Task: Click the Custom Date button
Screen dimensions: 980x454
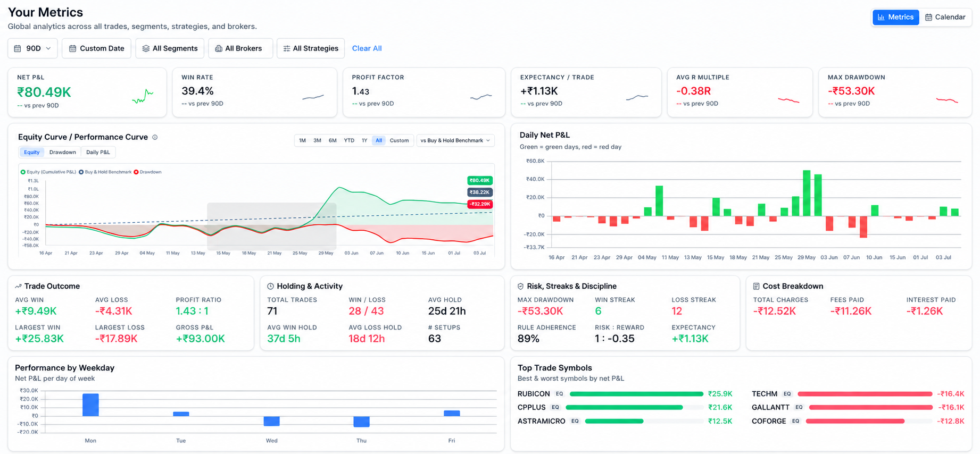Action: [x=96, y=48]
